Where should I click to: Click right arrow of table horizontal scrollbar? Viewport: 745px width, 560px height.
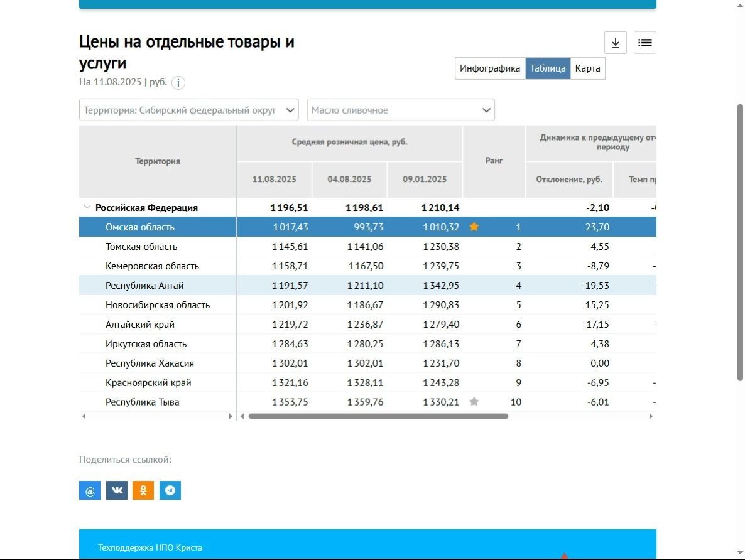coord(651,416)
